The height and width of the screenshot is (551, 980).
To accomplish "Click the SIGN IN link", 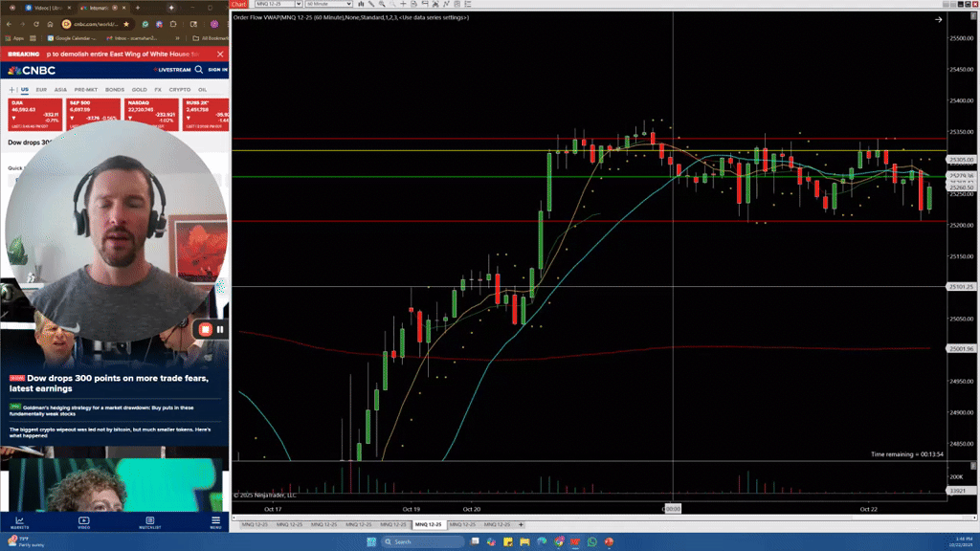I will click(x=217, y=69).
